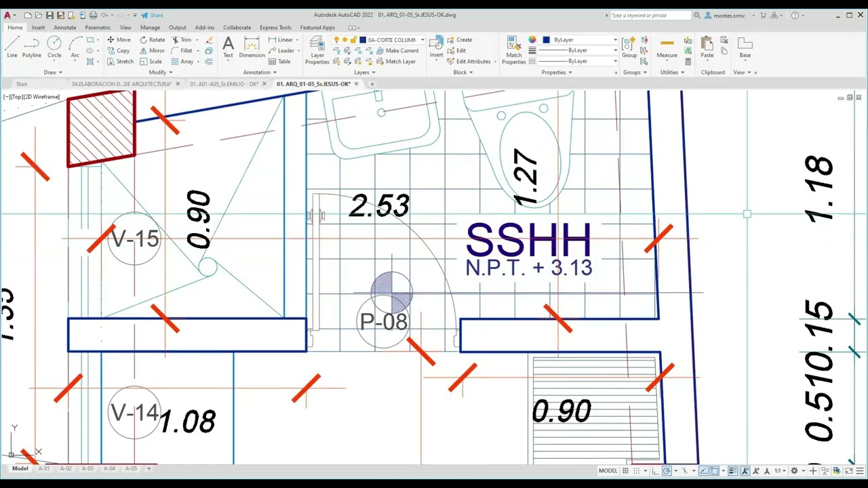Open the Annotate ribbon tab

pos(65,28)
